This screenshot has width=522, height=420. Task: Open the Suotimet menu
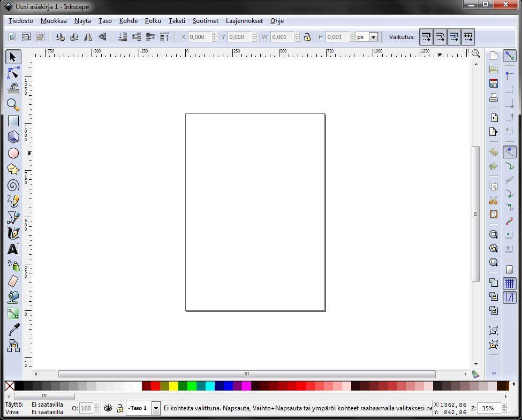coord(206,21)
